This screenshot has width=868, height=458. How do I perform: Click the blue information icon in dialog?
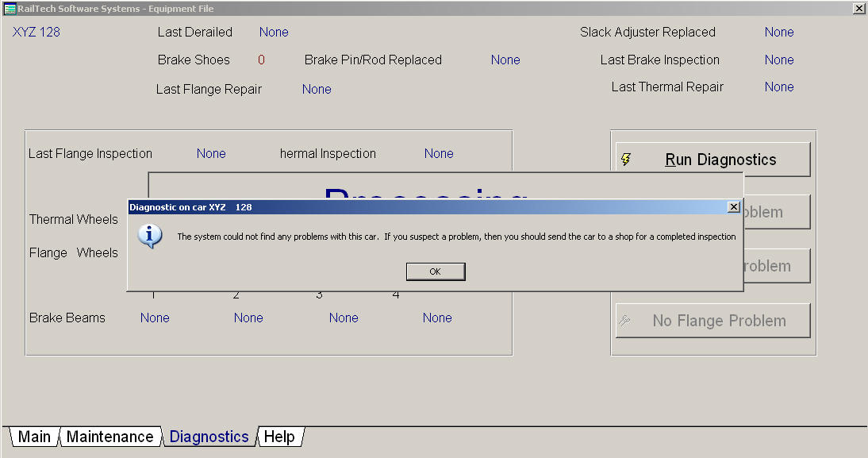point(149,236)
